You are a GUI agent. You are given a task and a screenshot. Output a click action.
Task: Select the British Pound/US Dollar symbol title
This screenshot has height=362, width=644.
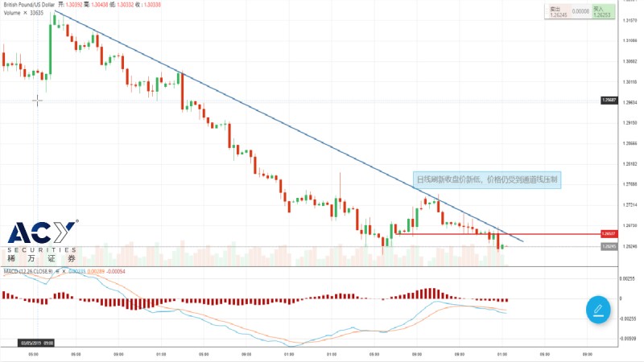click(x=29, y=5)
